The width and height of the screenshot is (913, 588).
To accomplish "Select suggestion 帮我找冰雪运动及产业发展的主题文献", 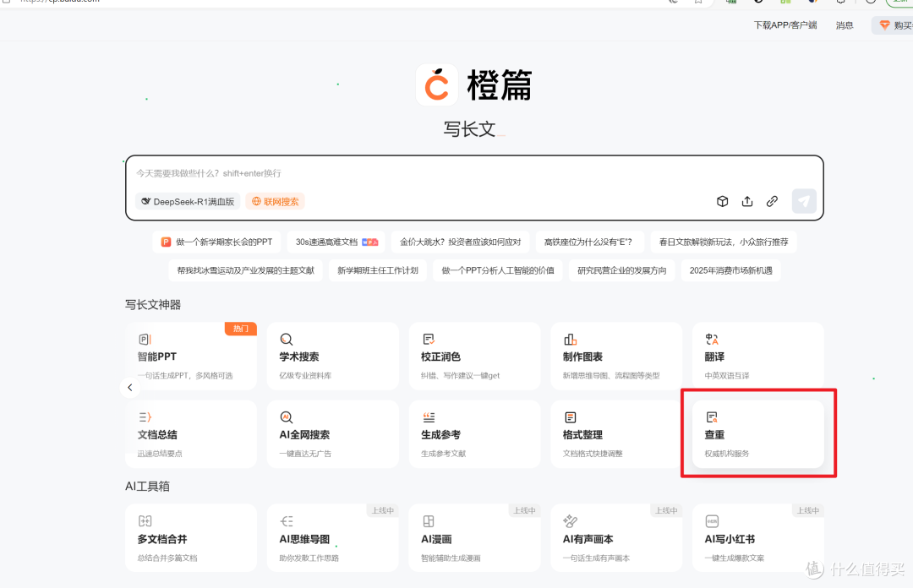I will [x=245, y=270].
